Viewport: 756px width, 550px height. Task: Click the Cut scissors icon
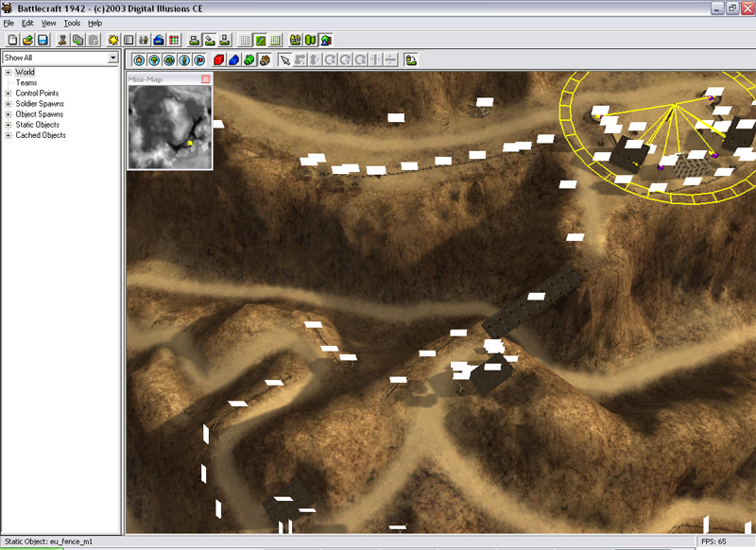62,41
